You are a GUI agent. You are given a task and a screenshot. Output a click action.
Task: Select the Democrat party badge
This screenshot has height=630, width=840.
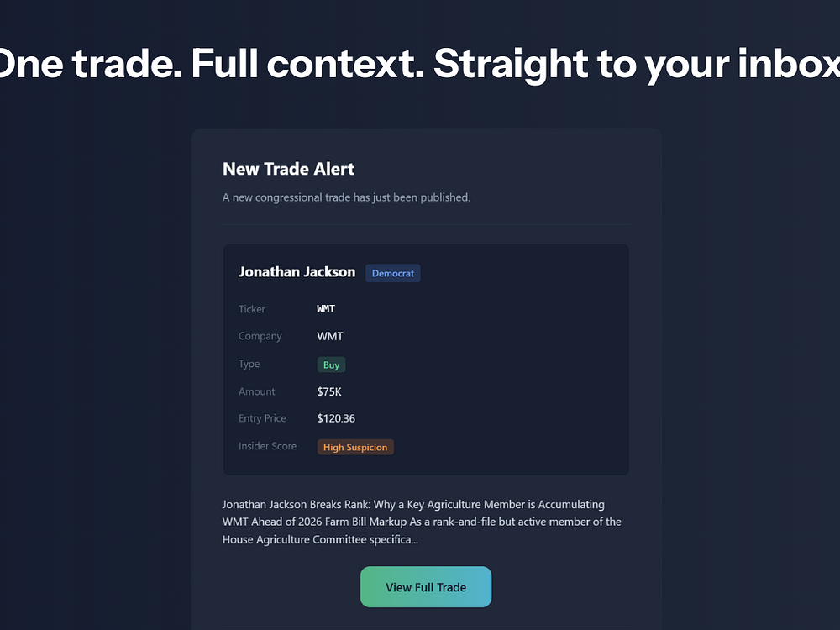coord(392,273)
